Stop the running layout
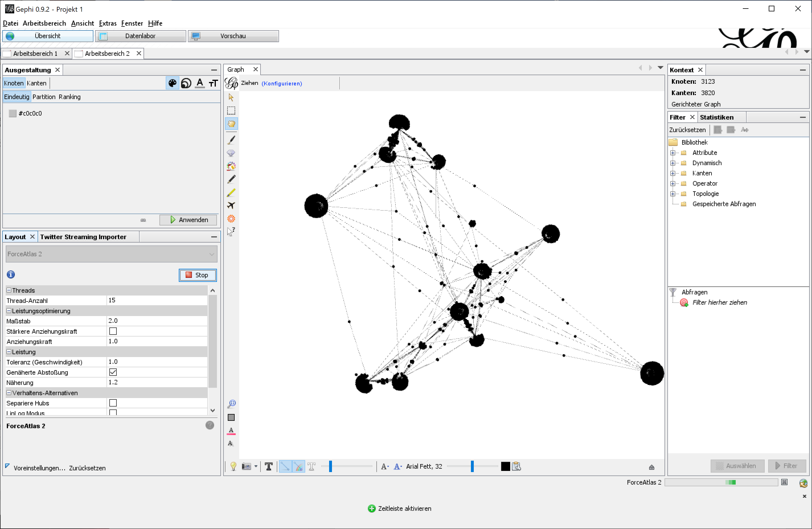 click(197, 275)
